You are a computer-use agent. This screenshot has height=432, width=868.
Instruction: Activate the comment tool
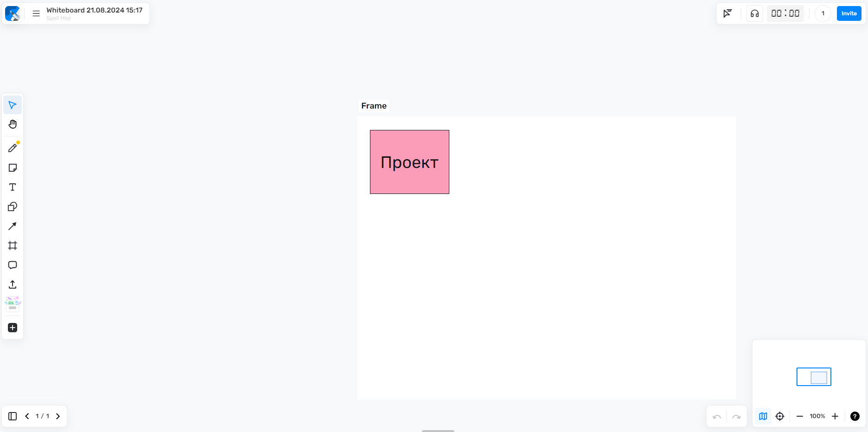13,265
